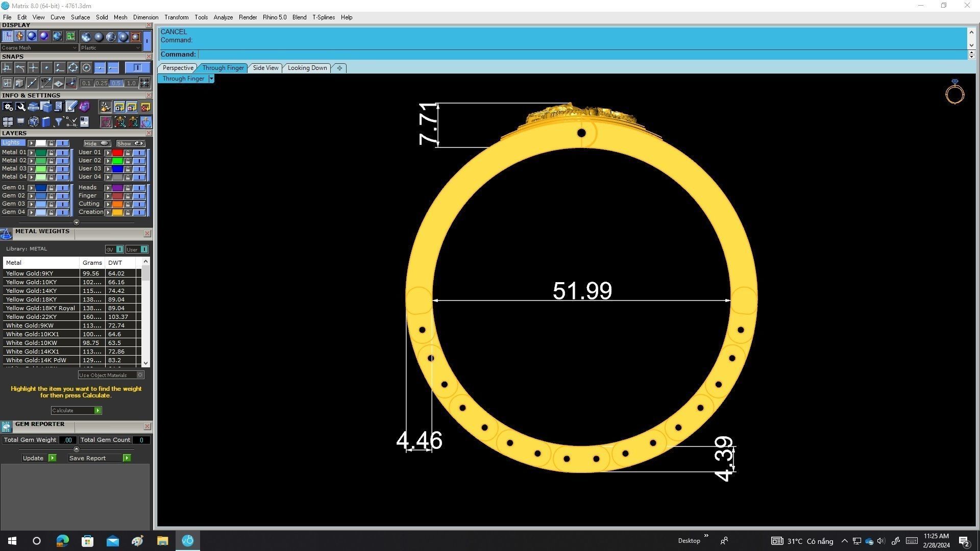Click the wrench search icon in Info & Settings
This screenshot has height=551, width=980.
pyautogui.click(x=20, y=107)
